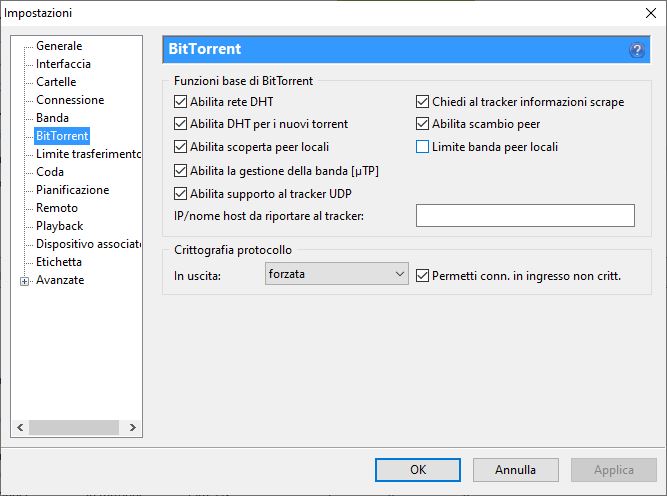
Task: Open Playback settings page
Action: [x=60, y=226]
